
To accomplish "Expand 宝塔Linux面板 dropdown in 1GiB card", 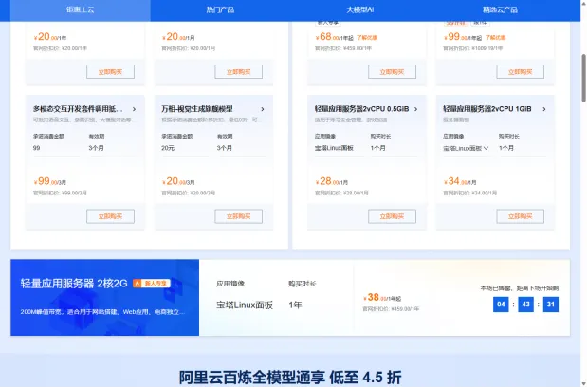I will [466, 148].
